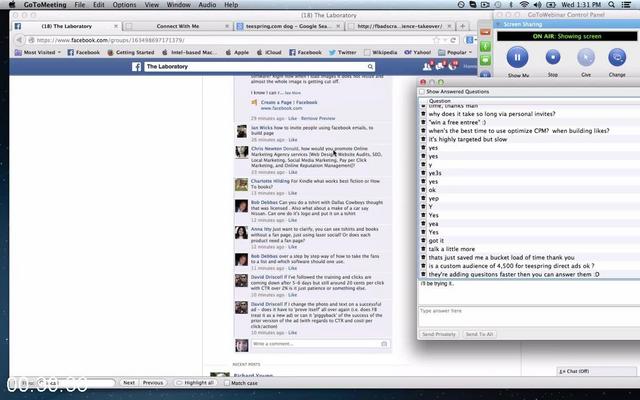Open the Create a Page | Facebook link
This screenshot has height=400, width=640.
click(289, 102)
